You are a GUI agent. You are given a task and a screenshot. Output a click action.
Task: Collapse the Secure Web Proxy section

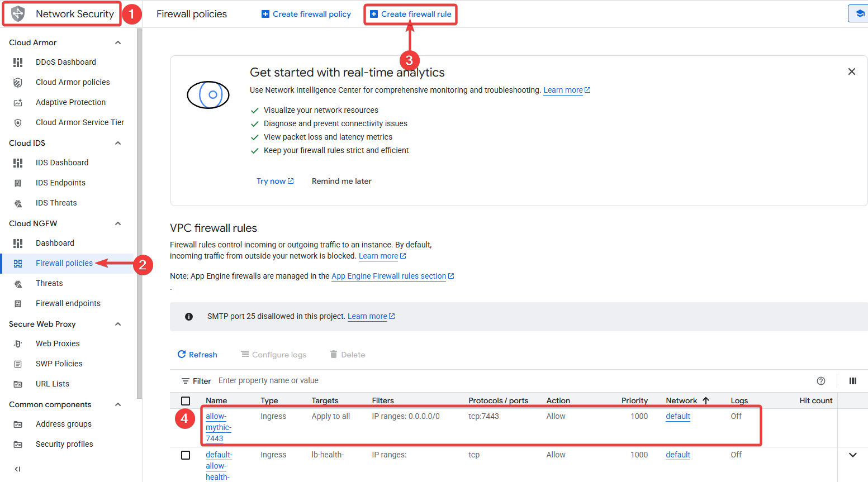coord(118,324)
